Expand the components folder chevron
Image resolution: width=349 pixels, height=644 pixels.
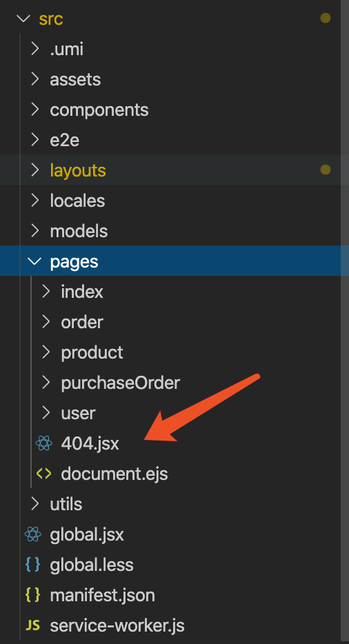point(35,110)
